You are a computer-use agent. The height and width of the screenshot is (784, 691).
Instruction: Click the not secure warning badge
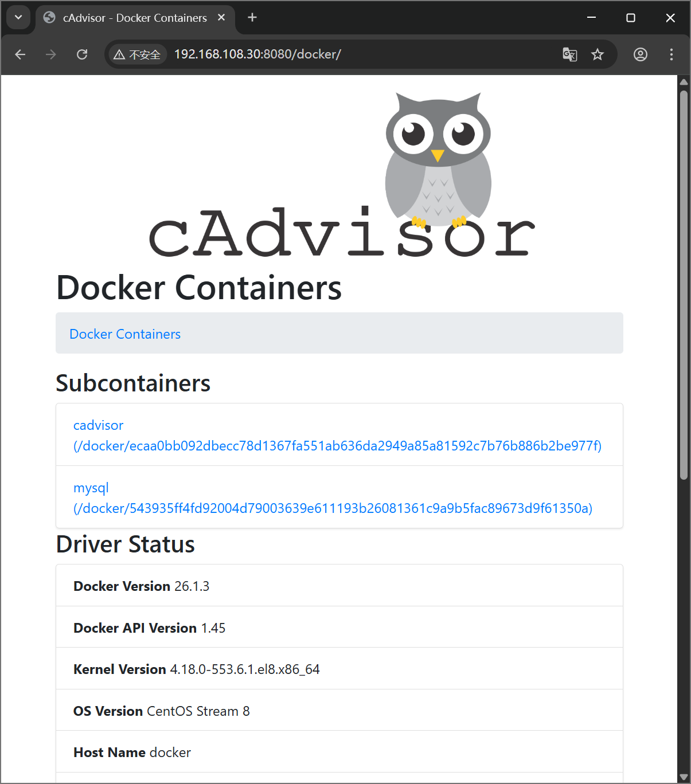click(x=137, y=54)
